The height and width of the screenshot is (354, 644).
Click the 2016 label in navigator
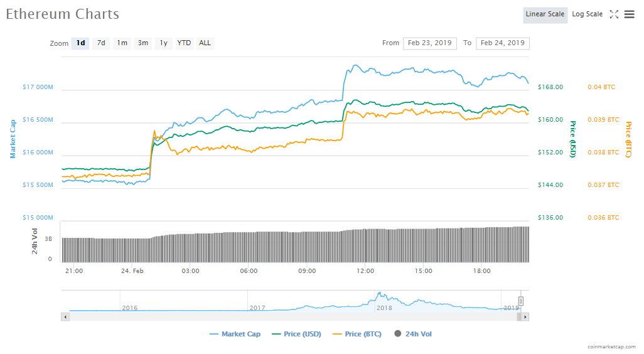pyautogui.click(x=130, y=308)
